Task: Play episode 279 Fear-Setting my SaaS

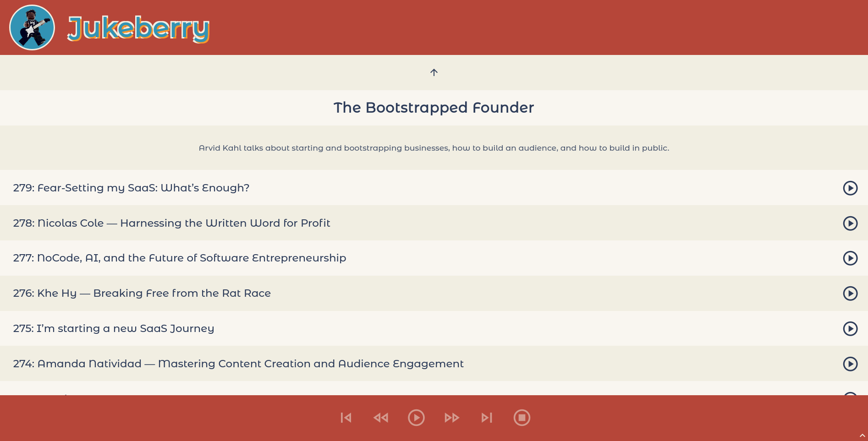Action: pyautogui.click(x=850, y=188)
